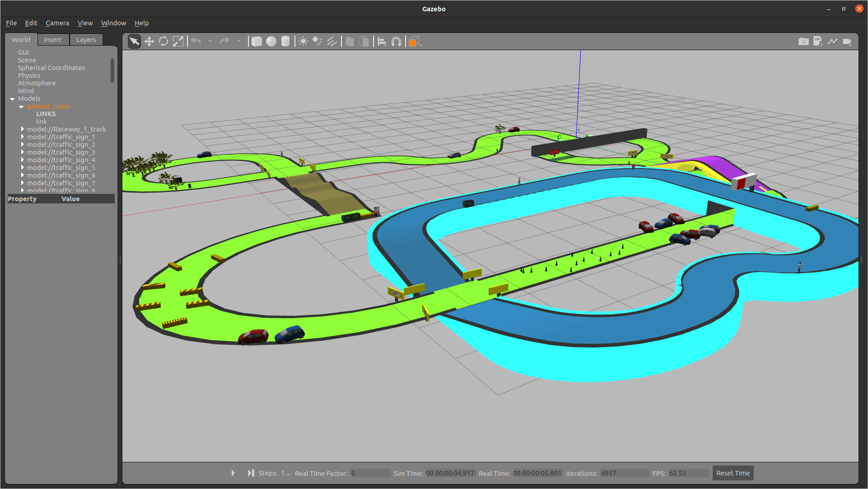Click the Real Time Factor field

(x=370, y=473)
